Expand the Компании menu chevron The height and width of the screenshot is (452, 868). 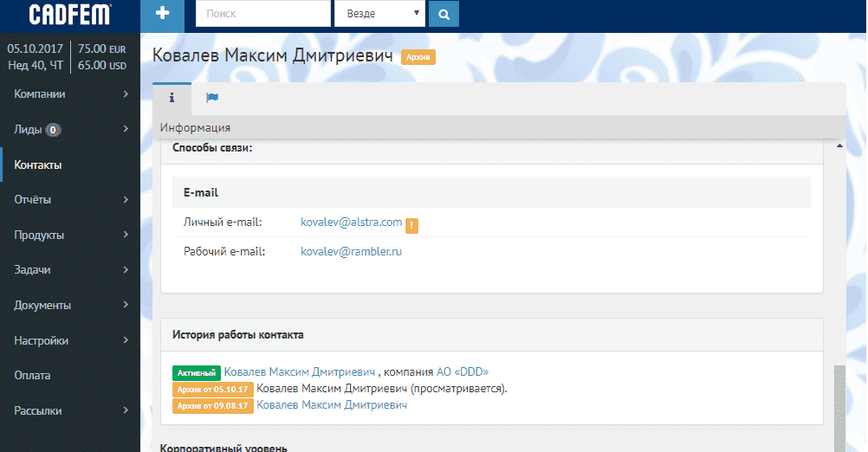point(126,94)
